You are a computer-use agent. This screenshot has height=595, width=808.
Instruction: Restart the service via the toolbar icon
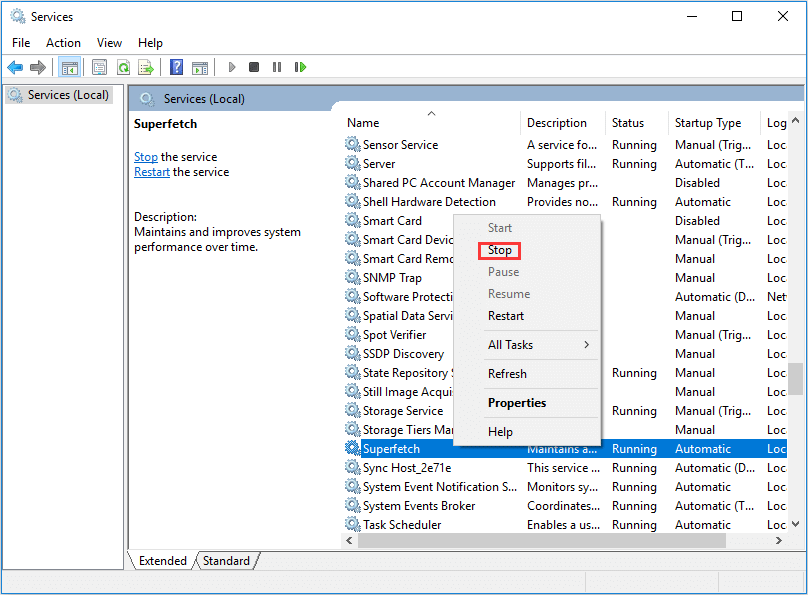(301, 67)
